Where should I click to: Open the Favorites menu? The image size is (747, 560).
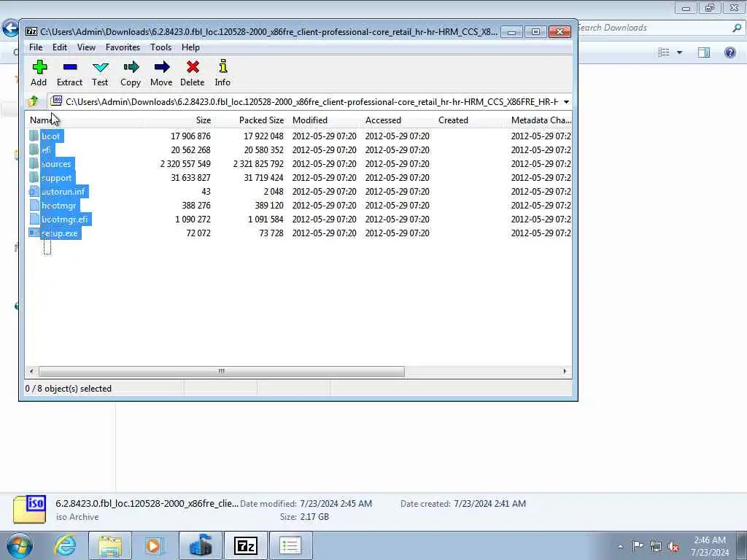click(x=123, y=47)
